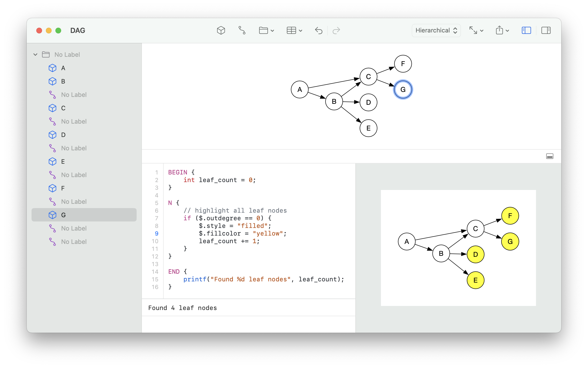Select node B's cube icon in the sidebar

pos(53,81)
